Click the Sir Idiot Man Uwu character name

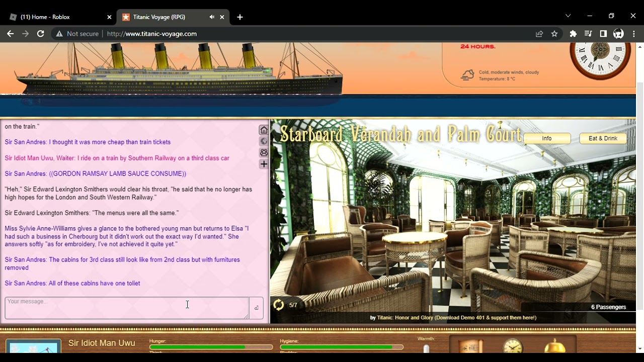[x=102, y=343]
